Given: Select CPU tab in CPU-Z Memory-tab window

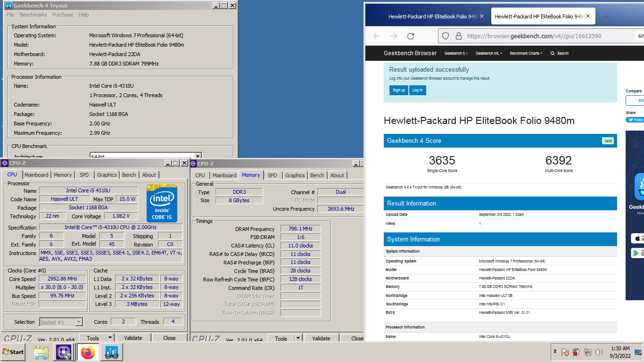Looking at the screenshot, I should click(200, 175).
